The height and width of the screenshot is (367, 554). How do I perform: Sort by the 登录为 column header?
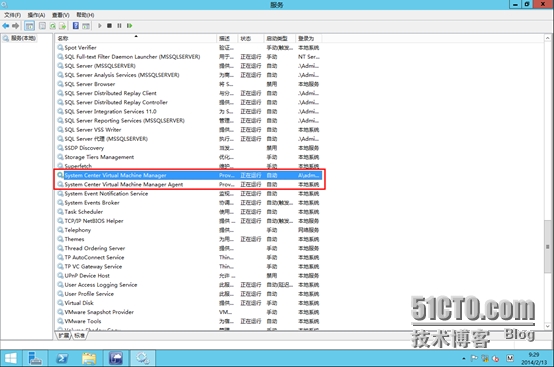pos(308,38)
